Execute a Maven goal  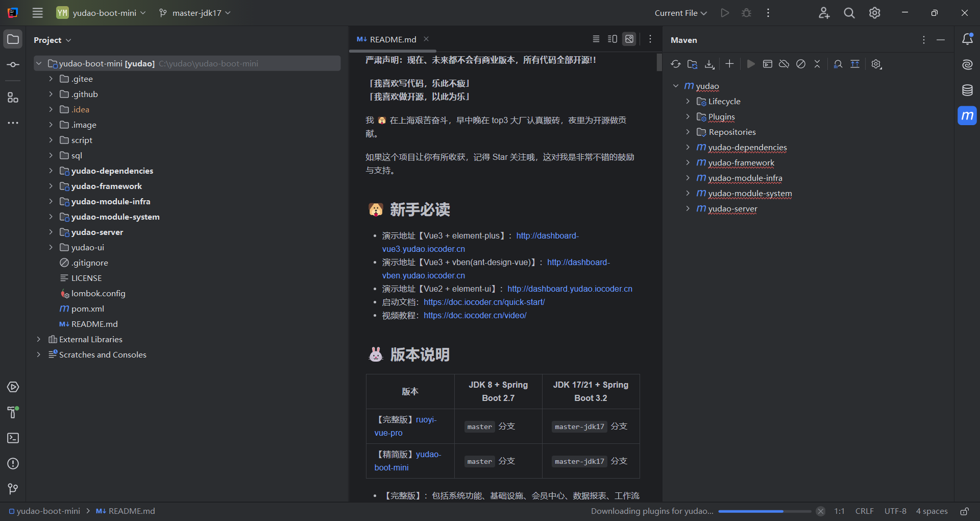[768, 64]
